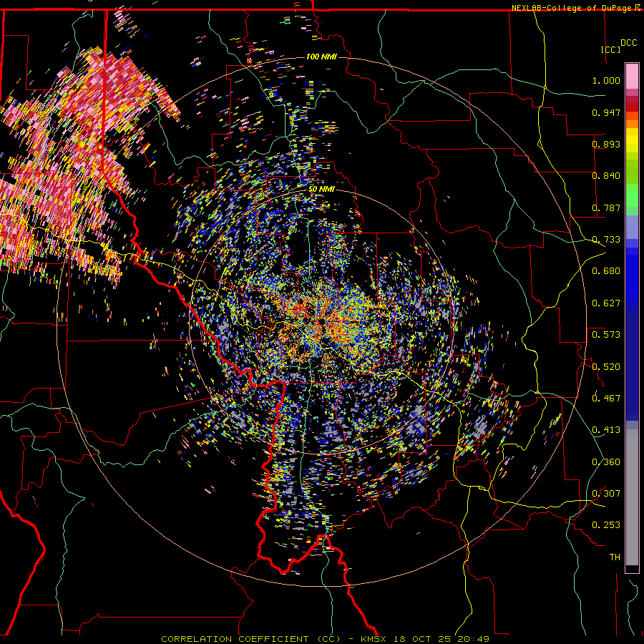This screenshot has height=644, width=644.
Task: Click the dark blue 0.467 color band
Action: (x=632, y=398)
